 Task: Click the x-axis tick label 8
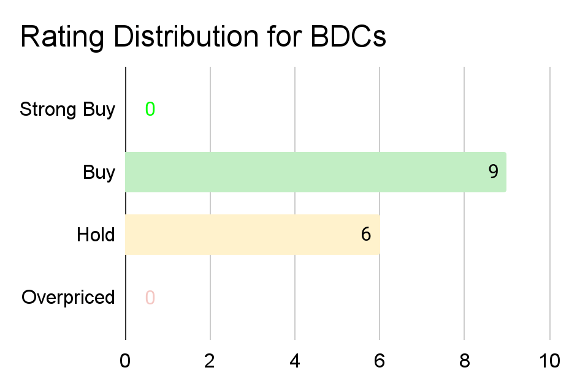[x=464, y=361]
